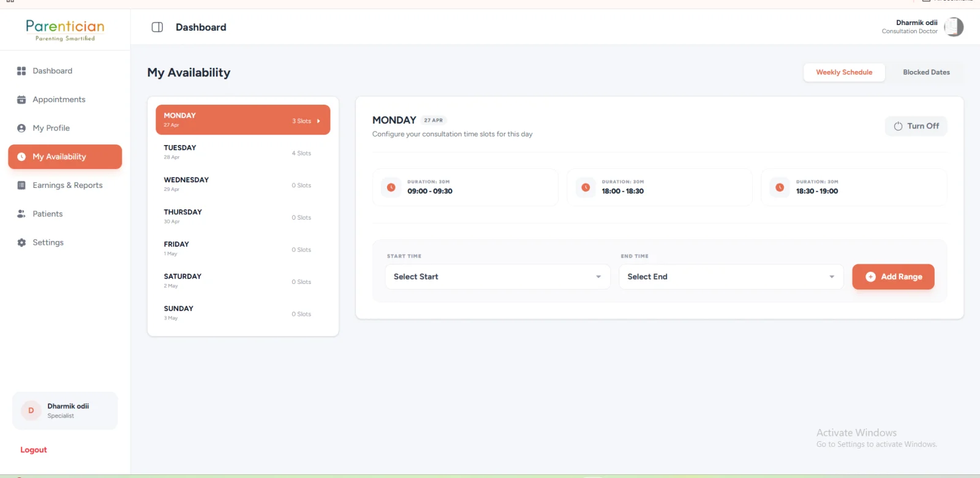Open Earnings & Reports icon
The height and width of the screenshot is (478, 980).
[21, 185]
